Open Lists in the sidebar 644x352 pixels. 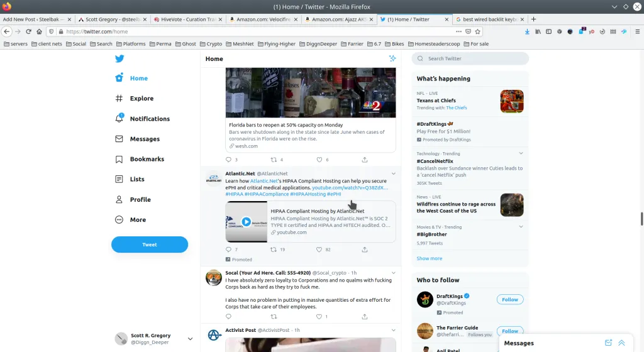130,179
